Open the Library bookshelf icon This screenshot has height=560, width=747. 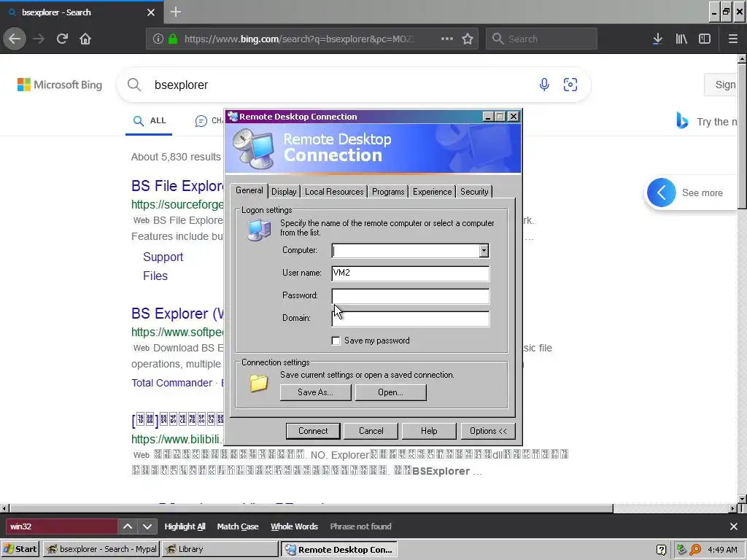681,39
